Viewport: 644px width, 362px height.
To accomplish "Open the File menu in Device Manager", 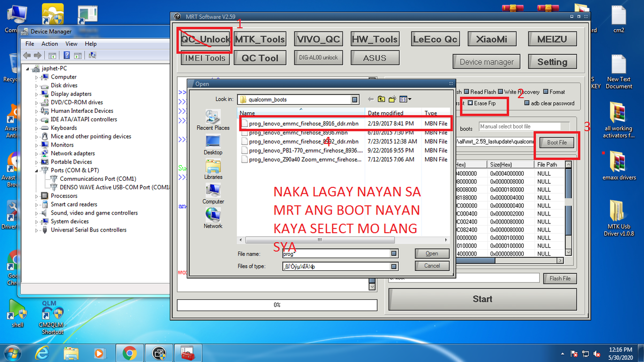I will click(30, 44).
